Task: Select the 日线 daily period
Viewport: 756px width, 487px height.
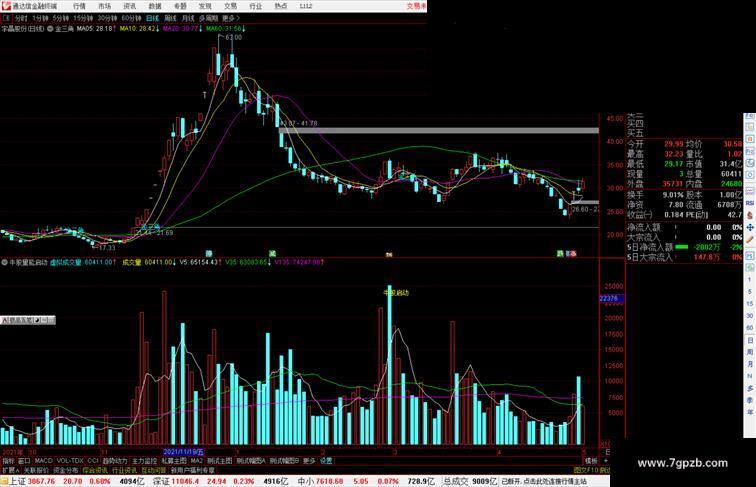Action: (152, 18)
